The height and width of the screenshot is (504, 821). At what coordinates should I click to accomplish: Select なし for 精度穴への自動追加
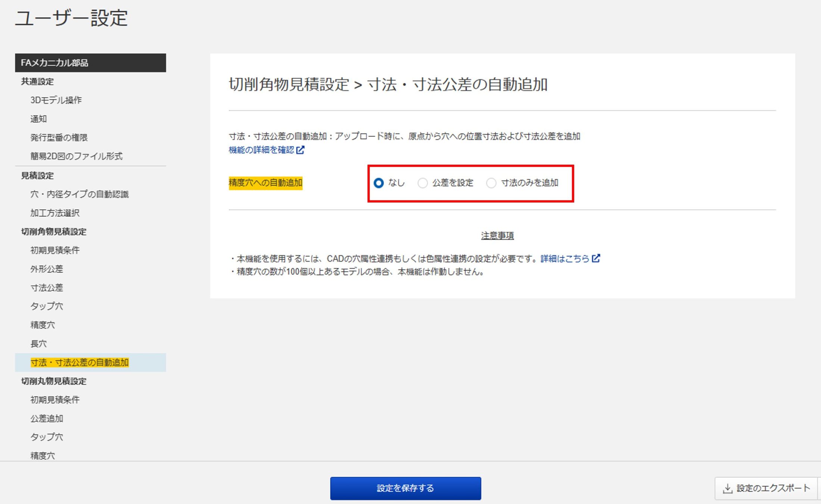pos(380,183)
